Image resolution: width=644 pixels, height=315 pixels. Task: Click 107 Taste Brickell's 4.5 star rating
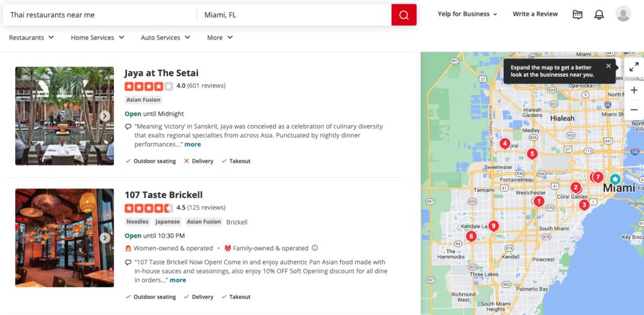tap(148, 208)
